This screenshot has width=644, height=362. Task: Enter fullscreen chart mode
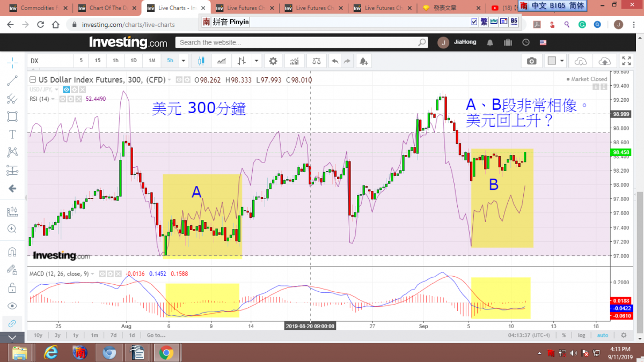point(626,61)
